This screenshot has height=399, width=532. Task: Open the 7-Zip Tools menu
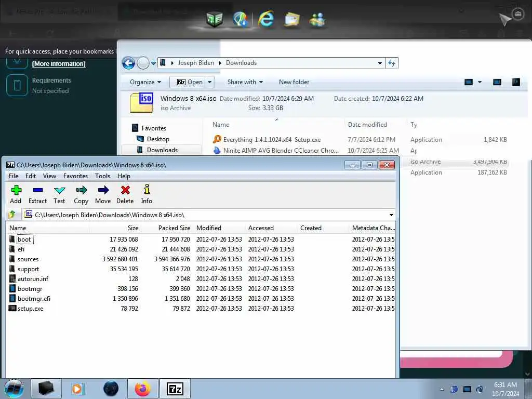(x=102, y=176)
